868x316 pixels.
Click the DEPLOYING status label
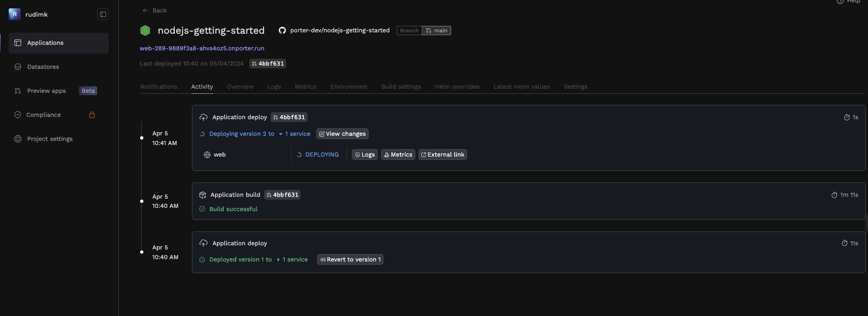pyautogui.click(x=322, y=155)
